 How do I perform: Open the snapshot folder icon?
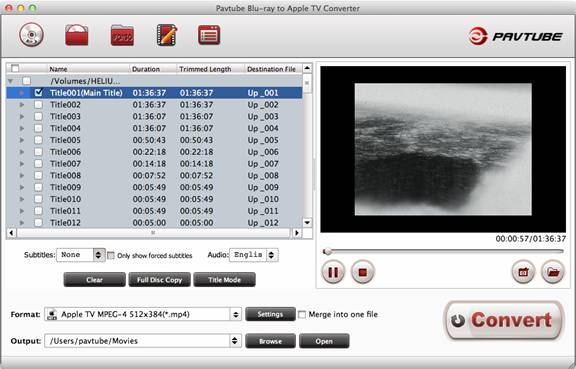coord(552,272)
